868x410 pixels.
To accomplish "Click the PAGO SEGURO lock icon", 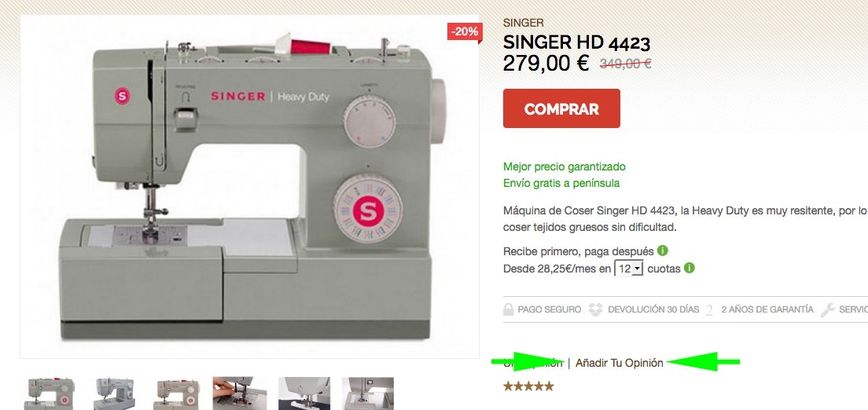I will 508,309.
